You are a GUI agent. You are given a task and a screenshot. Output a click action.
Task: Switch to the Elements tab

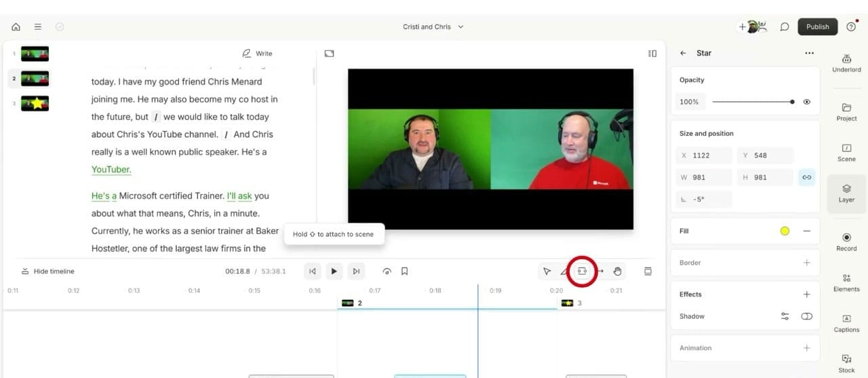pyautogui.click(x=846, y=282)
